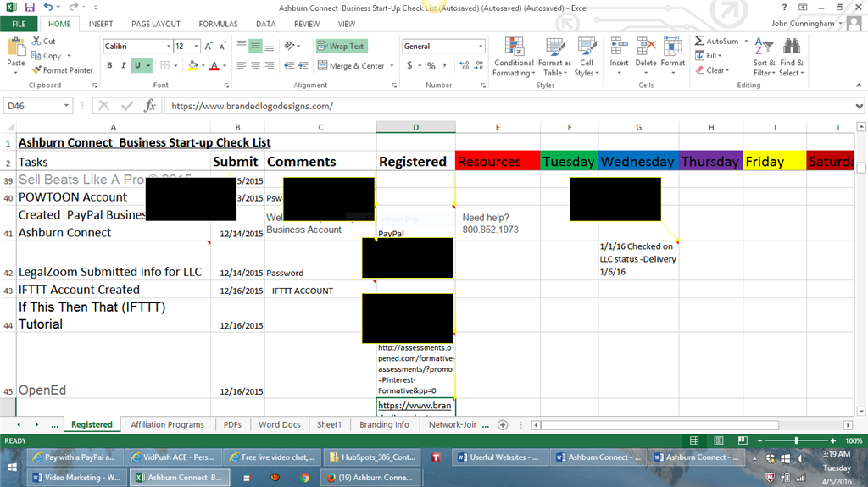
Task: Click Increase Indent icon
Action: 303,65
